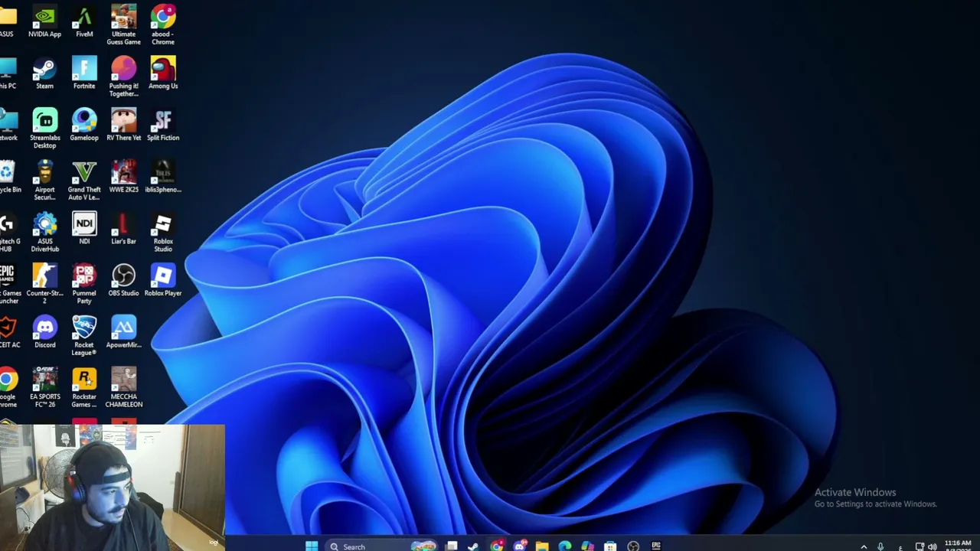Select the Roblox Studio desktop shortcut
The height and width of the screenshot is (551, 980).
163,232
